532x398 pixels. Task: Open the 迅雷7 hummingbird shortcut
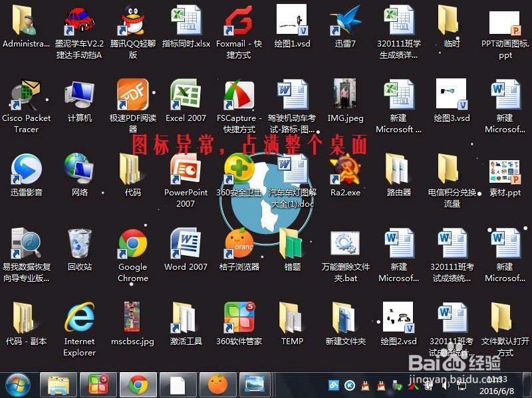pyautogui.click(x=345, y=21)
